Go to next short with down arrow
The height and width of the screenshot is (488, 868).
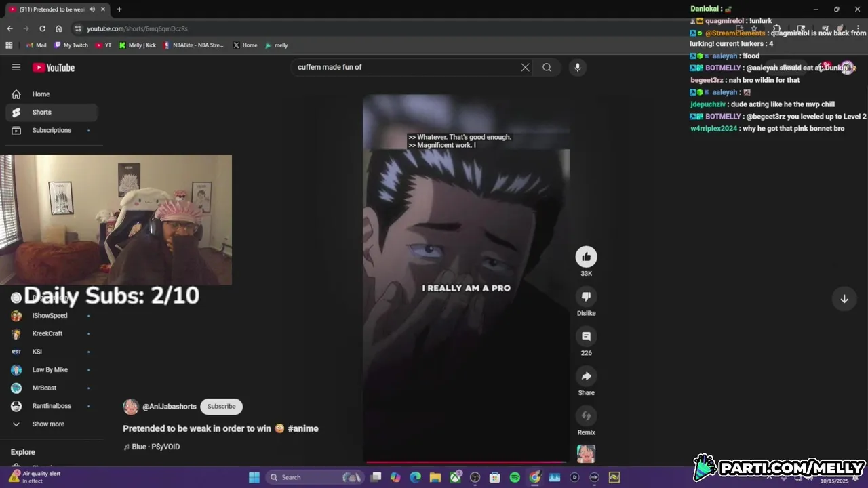[844, 299]
